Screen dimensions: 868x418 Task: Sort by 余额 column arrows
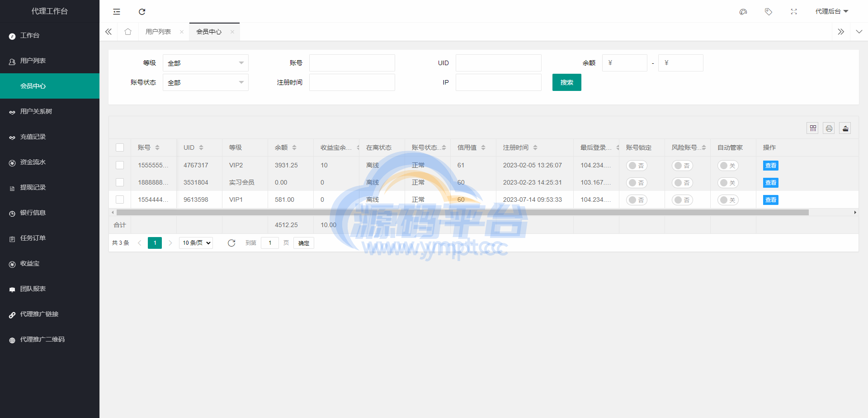coord(294,147)
